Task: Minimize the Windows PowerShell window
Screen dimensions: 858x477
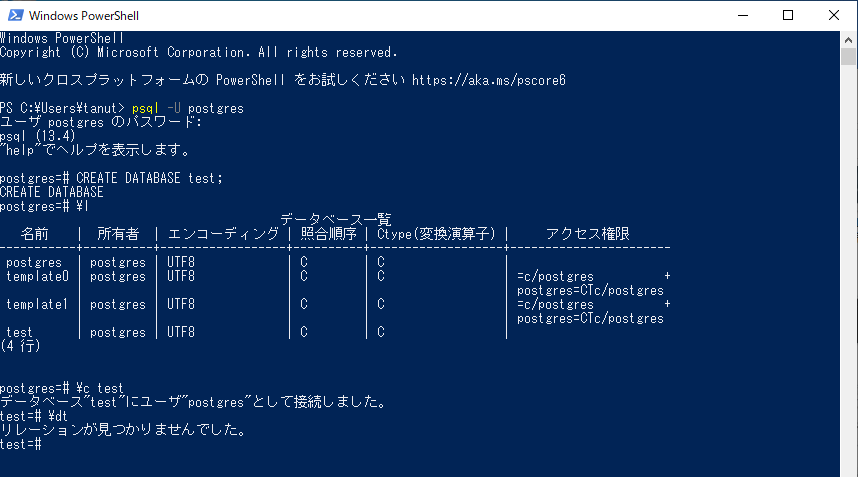Action: pos(742,15)
